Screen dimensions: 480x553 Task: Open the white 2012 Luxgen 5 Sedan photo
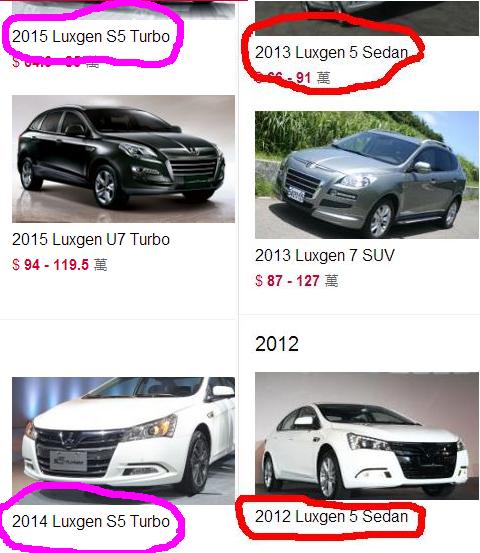pos(367,436)
